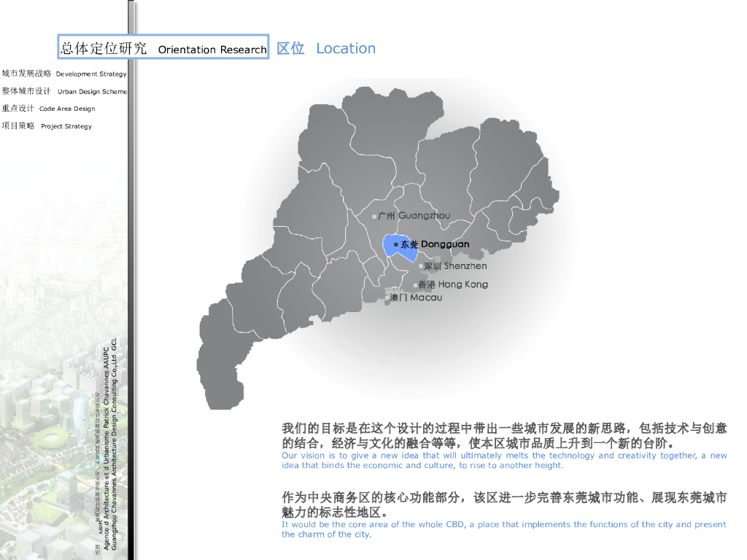Go to Code Area Design item

49,109
